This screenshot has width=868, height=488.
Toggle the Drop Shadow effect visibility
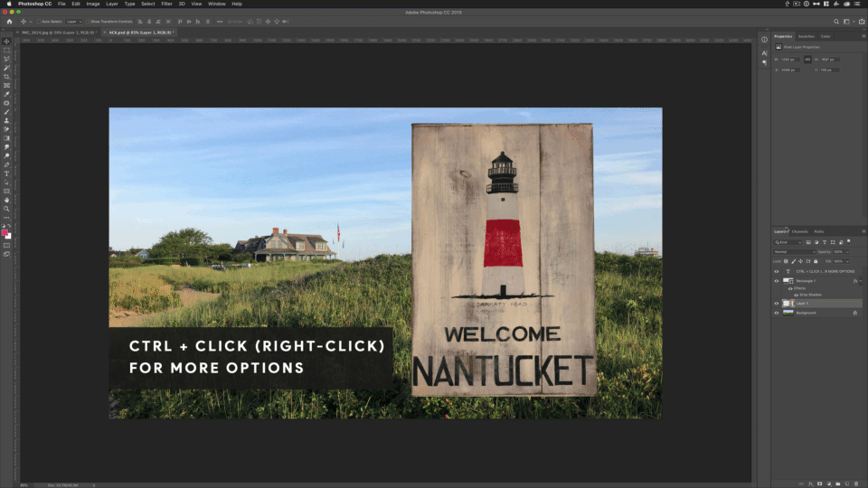(x=796, y=295)
